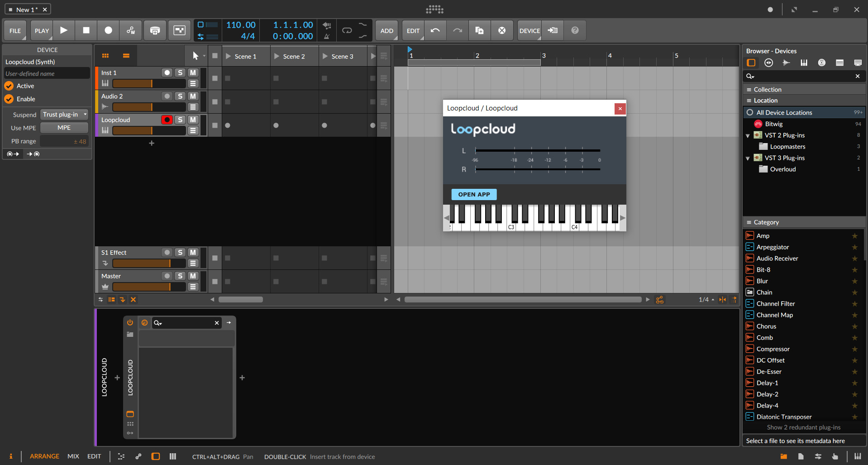Solo the Inst 1 track
The width and height of the screenshot is (868, 465).
tap(180, 72)
